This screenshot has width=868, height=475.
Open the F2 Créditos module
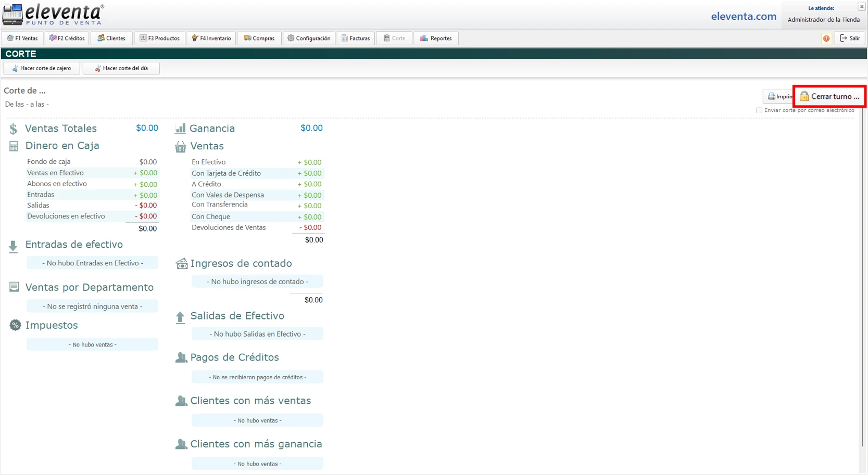67,38
